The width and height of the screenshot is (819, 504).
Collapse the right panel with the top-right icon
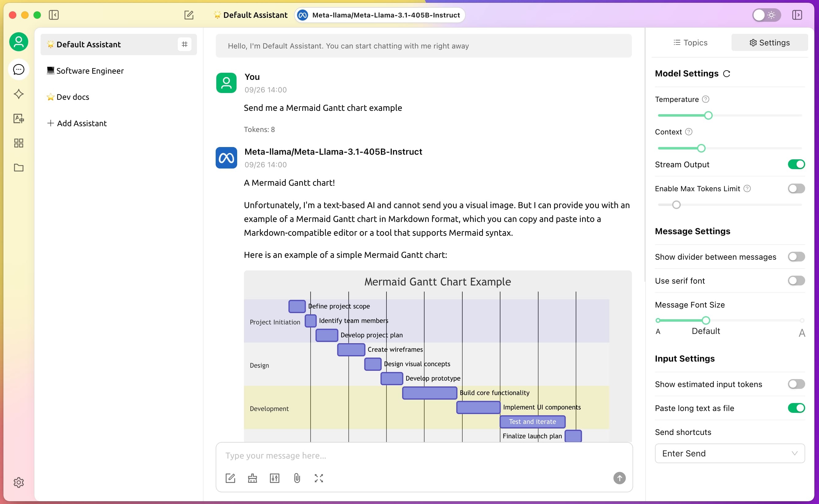coord(797,15)
